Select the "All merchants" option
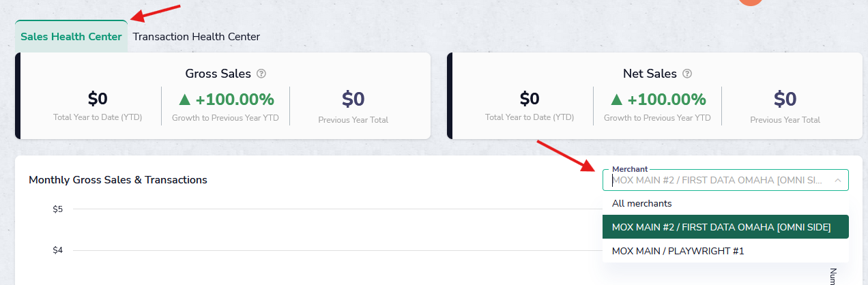Image resolution: width=868 pixels, height=285 pixels. click(x=641, y=203)
